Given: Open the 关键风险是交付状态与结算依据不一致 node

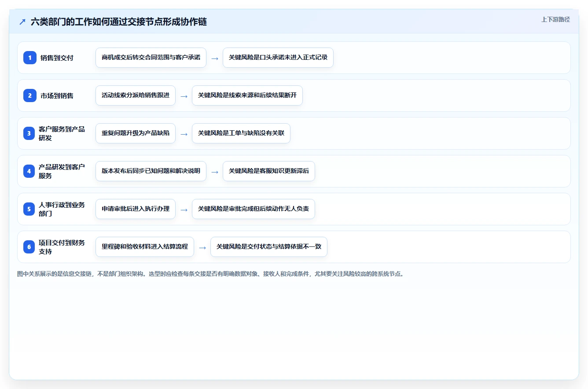Looking at the screenshot, I should point(269,247).
